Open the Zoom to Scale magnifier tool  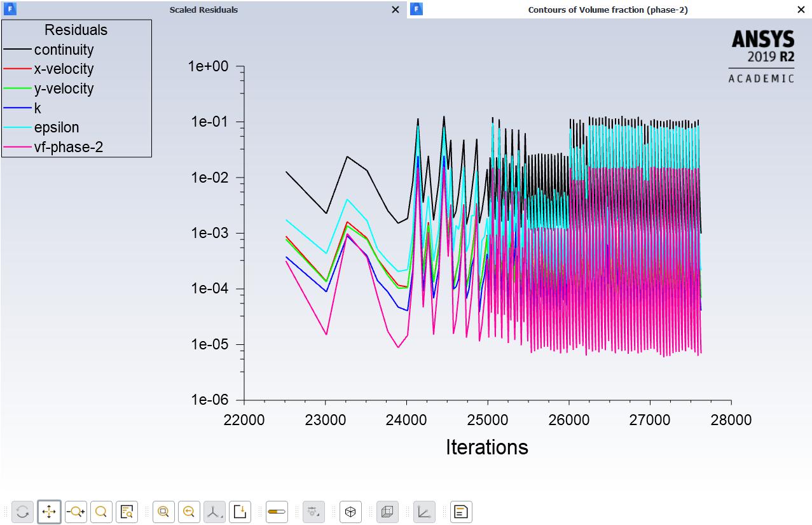tap(100, 511)
